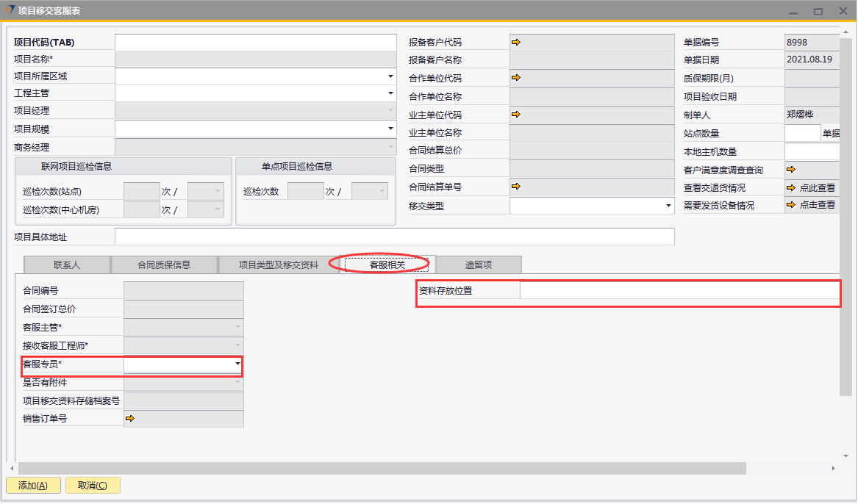This screenshot has width=858, height=504.
Task: Click the horizontal scrollbar at the bottom
Action: click(x=382, y=469)
